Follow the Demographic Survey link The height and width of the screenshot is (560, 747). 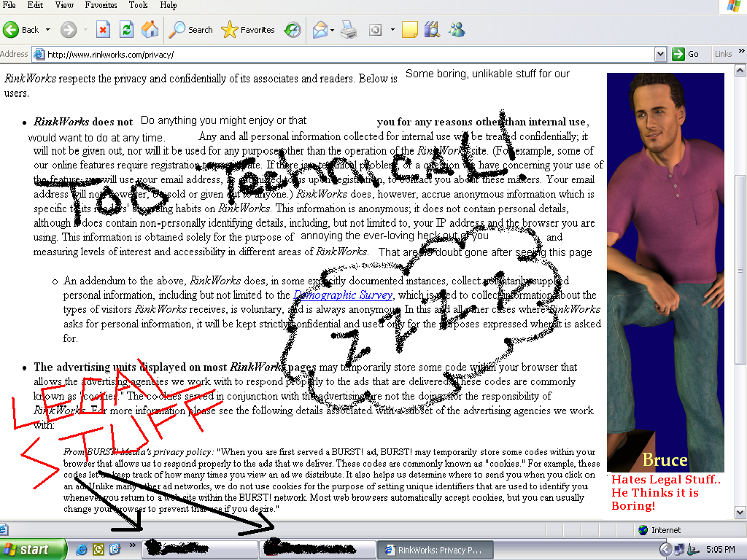344,295
